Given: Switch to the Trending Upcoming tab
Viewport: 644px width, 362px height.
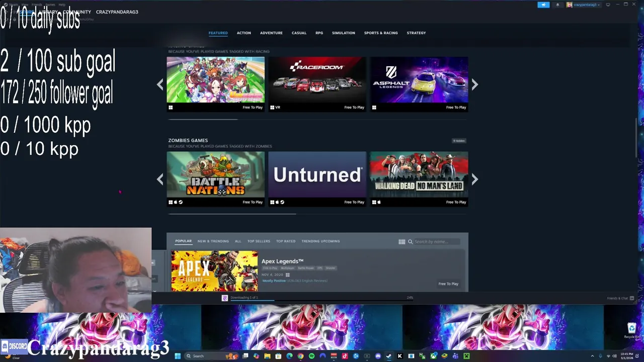Looking at the screenshot, I should (320, 241).
